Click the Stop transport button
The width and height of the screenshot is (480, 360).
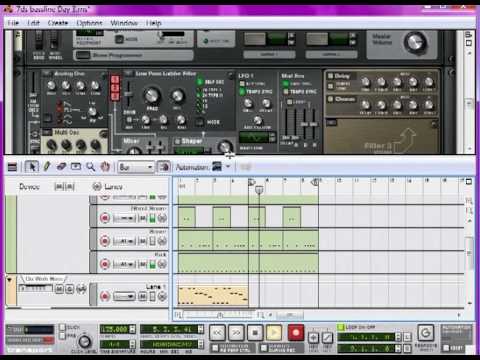[255, 333]
